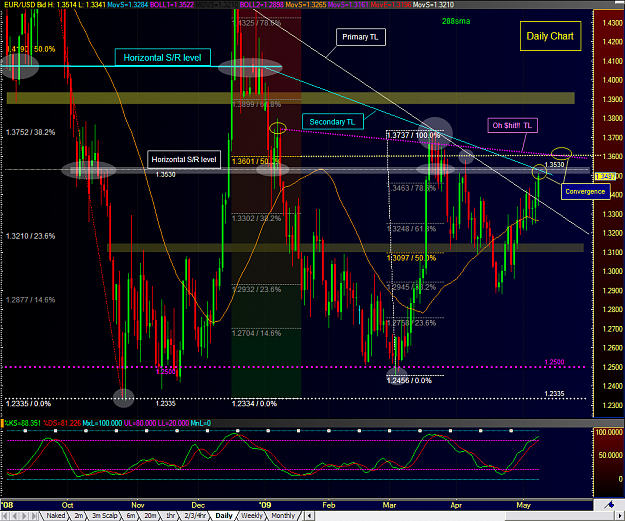Click the current price marker on axis
The height and width of the screenshot is (521, 625).
pyautogui.click(x=605, y=176)
